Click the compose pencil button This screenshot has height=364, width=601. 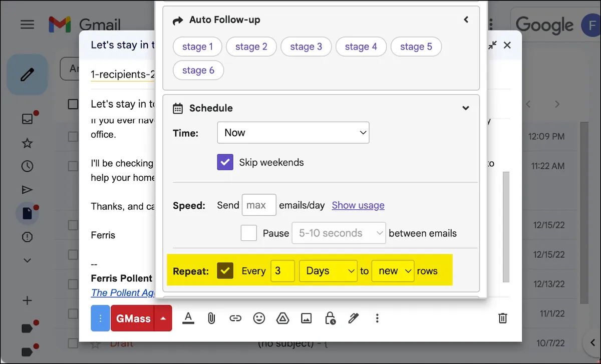coord(27,75)
